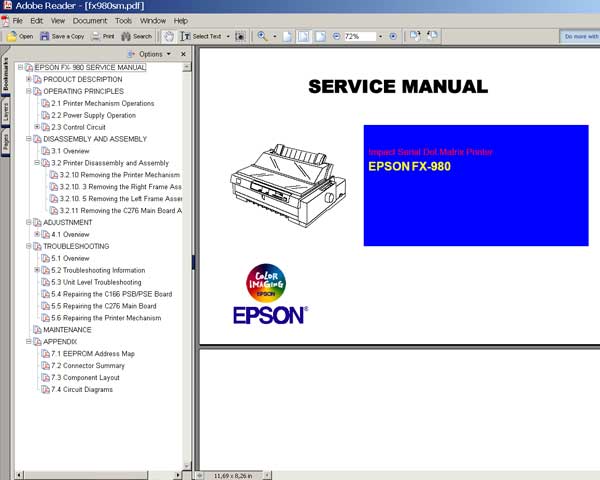Switch to the Layers side tab
The image size is (600, 480).
point(5,112)
